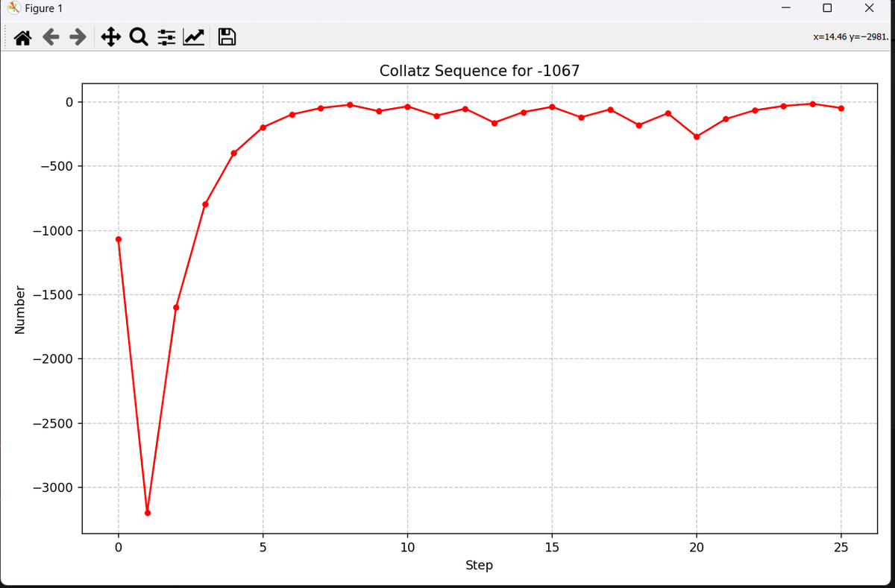This screenshot has height=588, width=895.
Task: Click y-axis tick label −1000
Action: (51, 231)
